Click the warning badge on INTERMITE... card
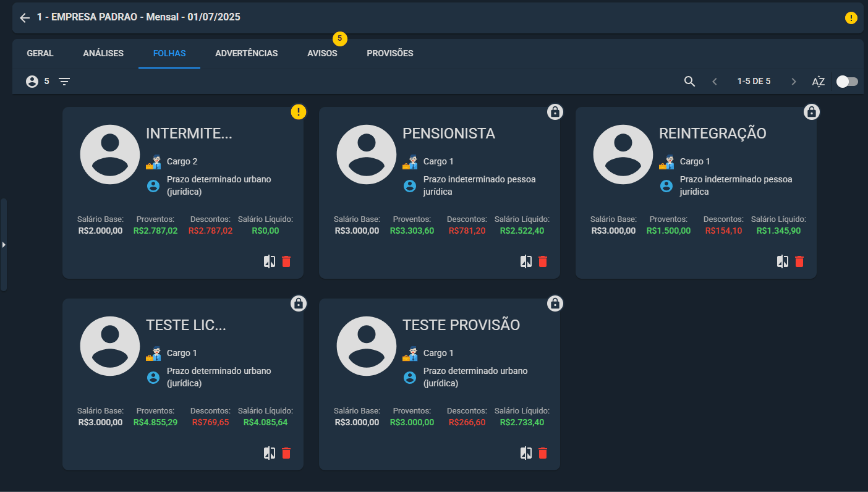Screen dimensions: 868x492 pos(299,112)
